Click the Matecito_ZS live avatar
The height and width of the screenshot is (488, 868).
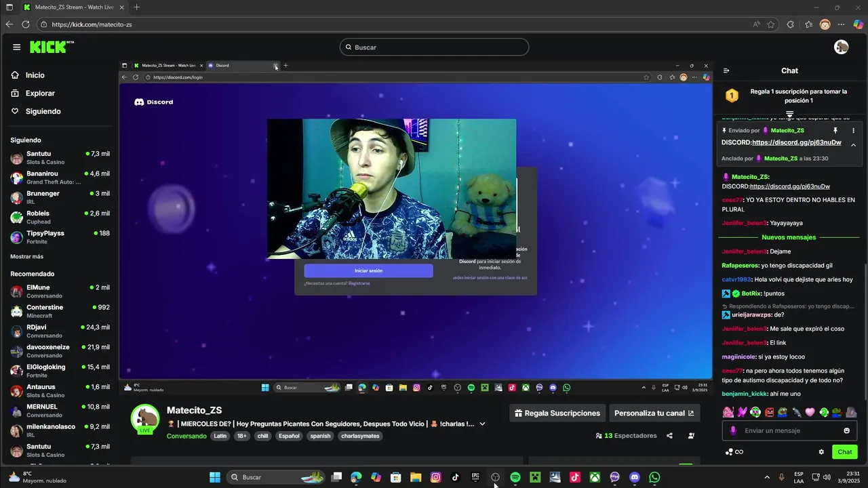144,419
